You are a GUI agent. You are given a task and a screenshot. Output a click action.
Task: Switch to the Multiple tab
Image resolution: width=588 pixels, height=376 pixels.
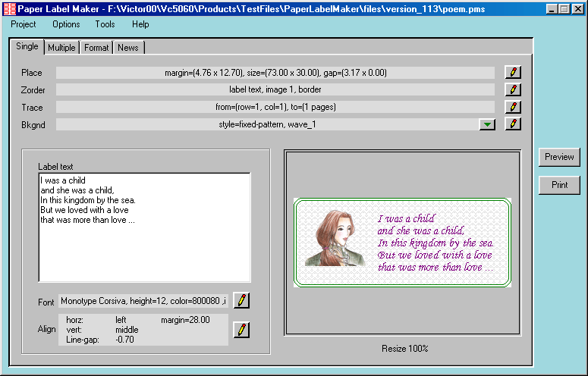tap(61, 48)
